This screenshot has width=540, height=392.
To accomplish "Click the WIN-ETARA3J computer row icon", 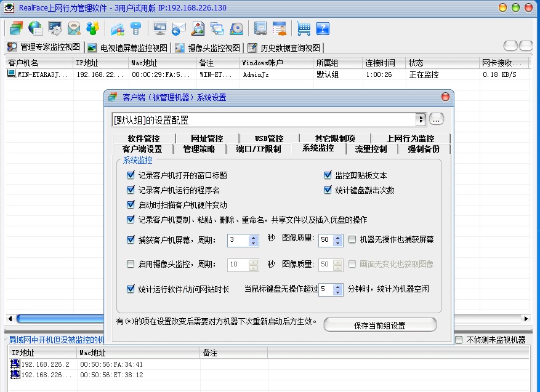I will point(11,74).
